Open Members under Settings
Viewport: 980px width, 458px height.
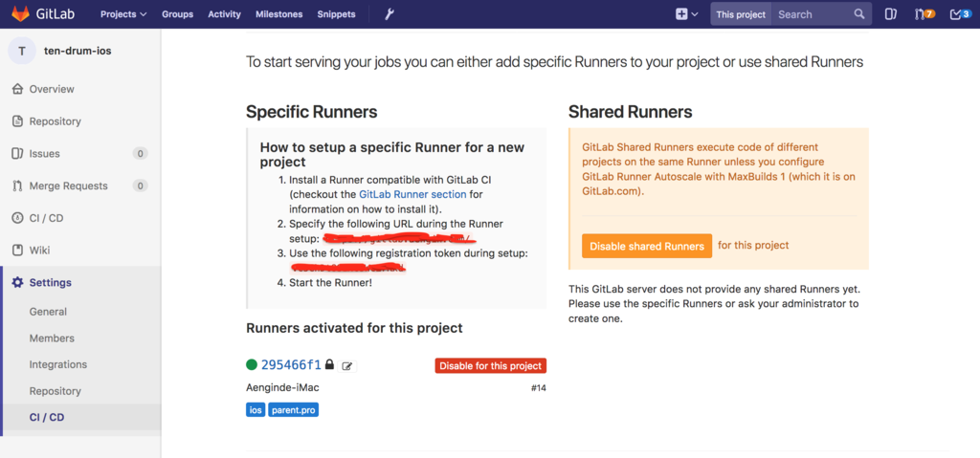click(52, 338)
